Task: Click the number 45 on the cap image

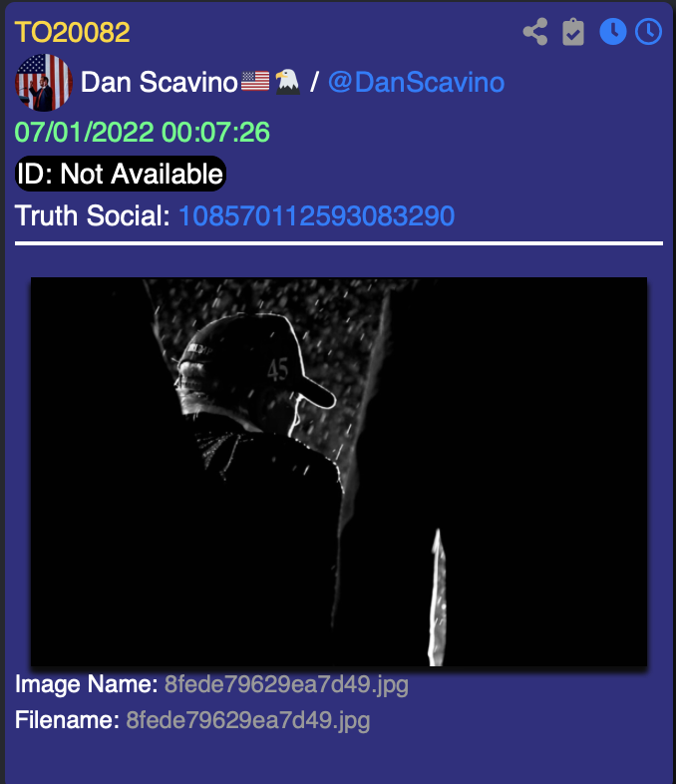Action: pyautogui.click(x=278, y=370)
